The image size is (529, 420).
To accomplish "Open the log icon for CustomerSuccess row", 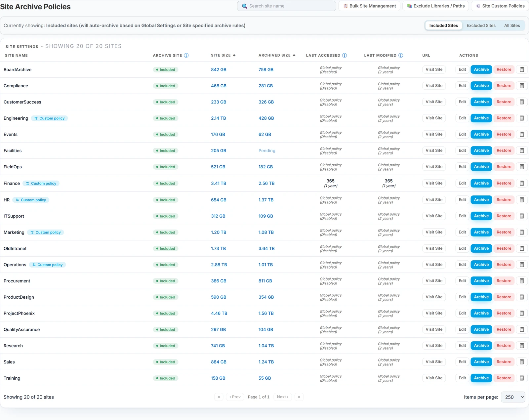I will click(x=522, y=102).
